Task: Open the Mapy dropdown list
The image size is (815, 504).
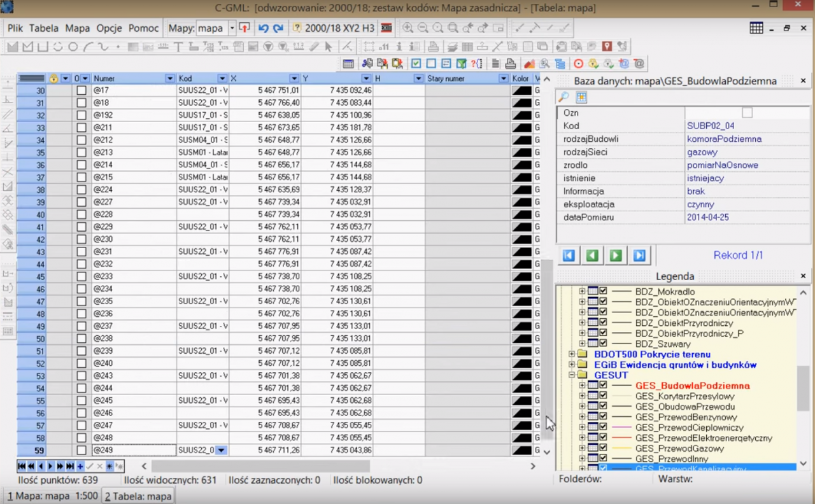Action: [232, 28]
